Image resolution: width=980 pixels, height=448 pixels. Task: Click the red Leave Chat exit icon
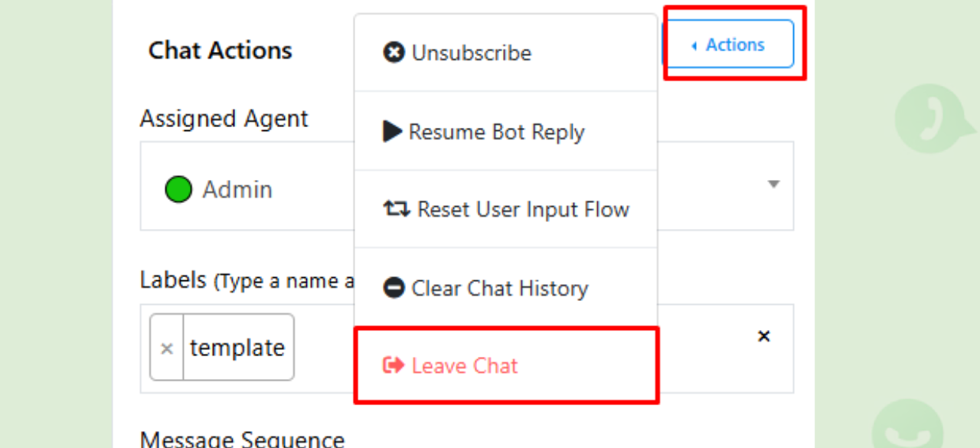click(394, 365)
